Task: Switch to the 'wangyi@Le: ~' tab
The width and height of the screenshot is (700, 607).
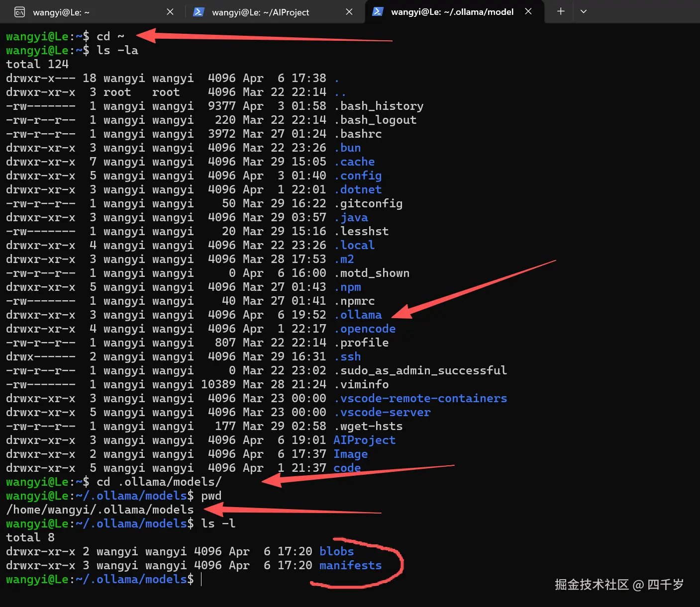Action: click(93, 12)
